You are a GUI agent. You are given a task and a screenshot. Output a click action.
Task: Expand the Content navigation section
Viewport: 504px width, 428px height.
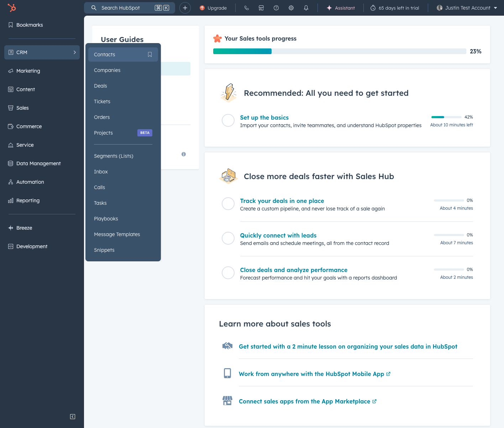(42, 89)
